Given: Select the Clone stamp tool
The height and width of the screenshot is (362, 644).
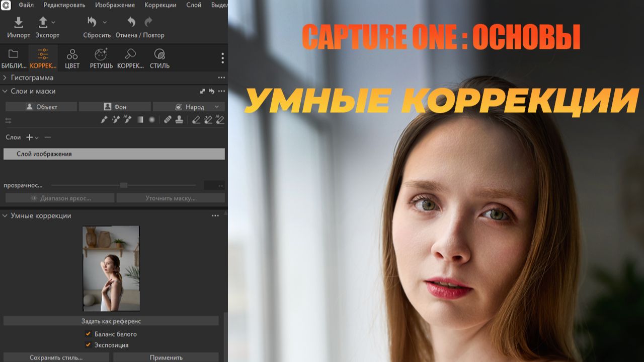Looking at the screenshot, I should pos(179,120).
